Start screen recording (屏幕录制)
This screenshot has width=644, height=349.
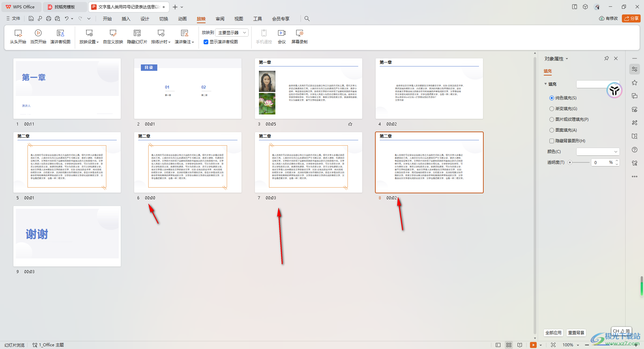(x=300, y=37)
